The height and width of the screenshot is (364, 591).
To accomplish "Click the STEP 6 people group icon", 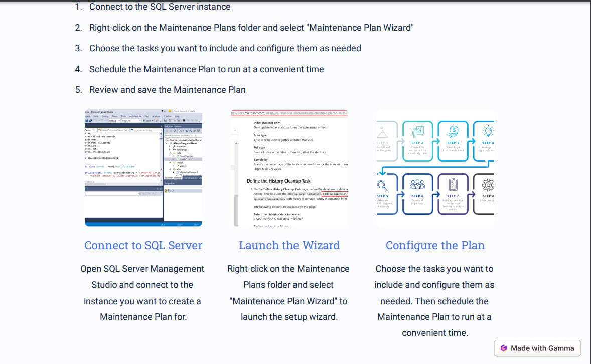I will point(417,185).
